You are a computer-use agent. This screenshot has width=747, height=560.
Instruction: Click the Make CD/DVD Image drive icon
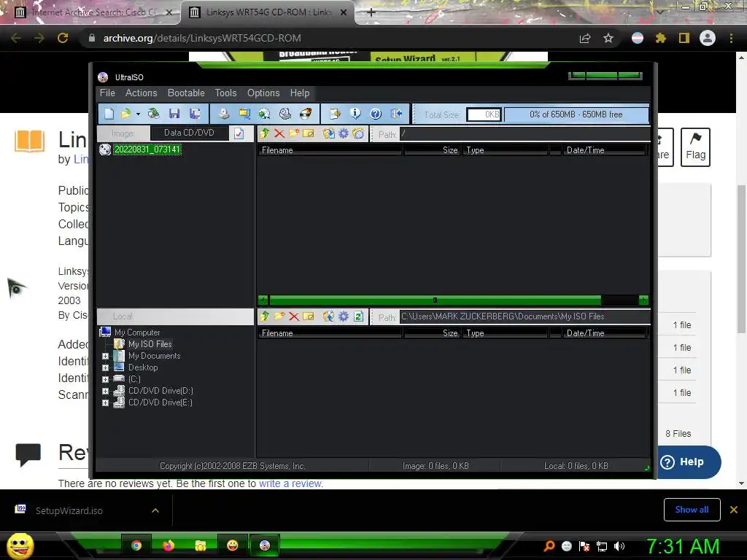223,114
